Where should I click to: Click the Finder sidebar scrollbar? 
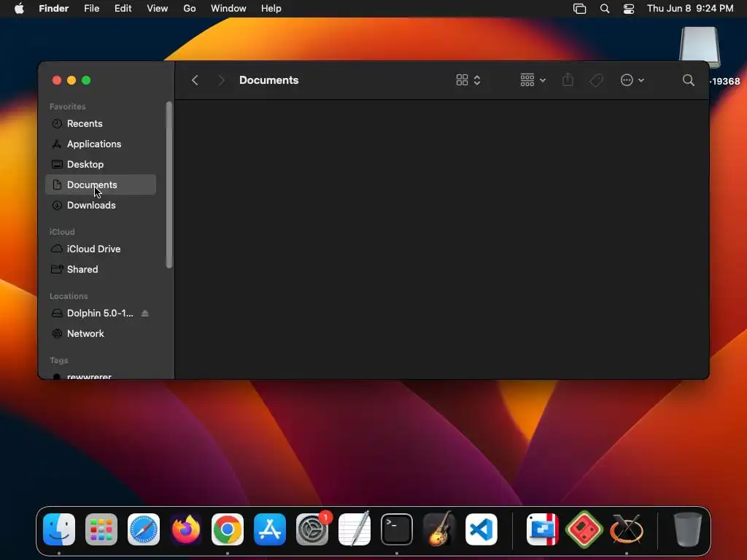pyautogui.click(x=169, y=184)
